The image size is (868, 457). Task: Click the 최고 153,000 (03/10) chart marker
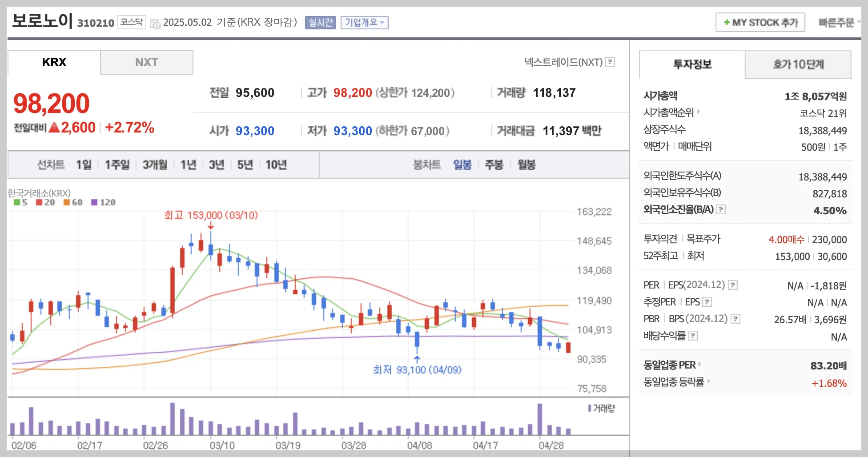point(211,215)
